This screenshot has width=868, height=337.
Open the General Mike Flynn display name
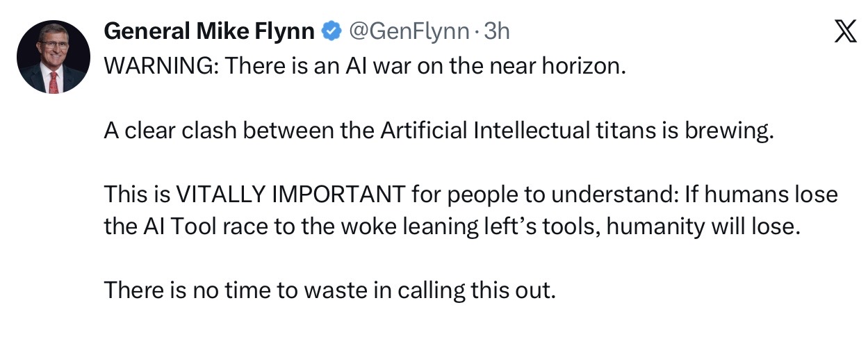[211, 31]
